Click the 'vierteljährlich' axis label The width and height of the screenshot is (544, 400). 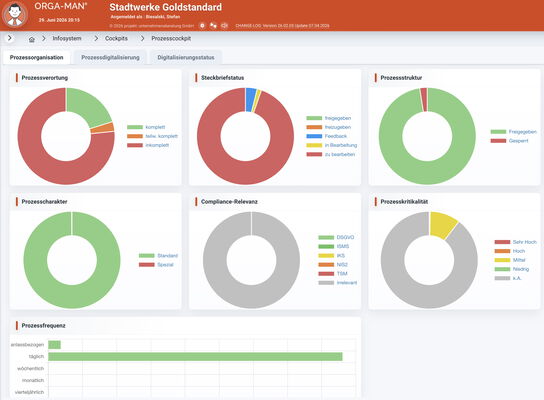pyautogui.click(x=29, y=392)
